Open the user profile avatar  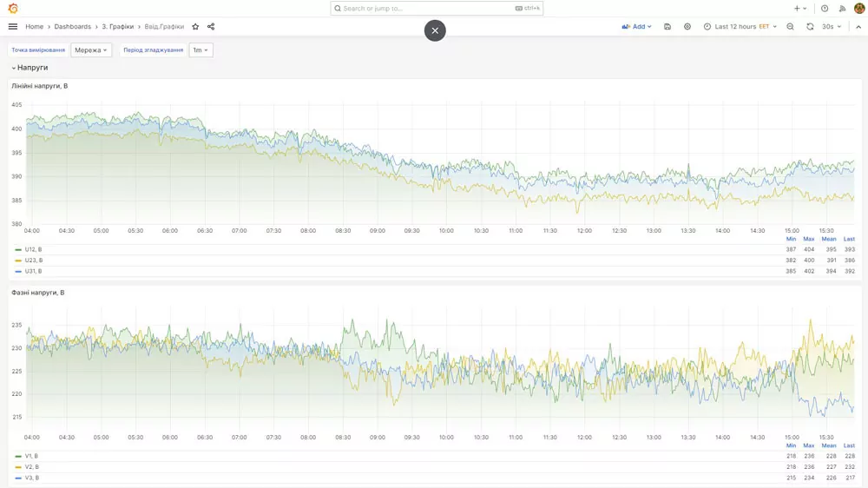[x=859, y=9]
